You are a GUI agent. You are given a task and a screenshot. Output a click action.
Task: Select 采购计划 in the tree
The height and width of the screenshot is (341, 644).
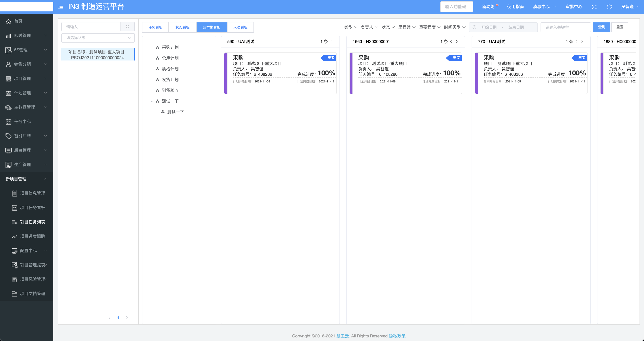tap(170, 47)
